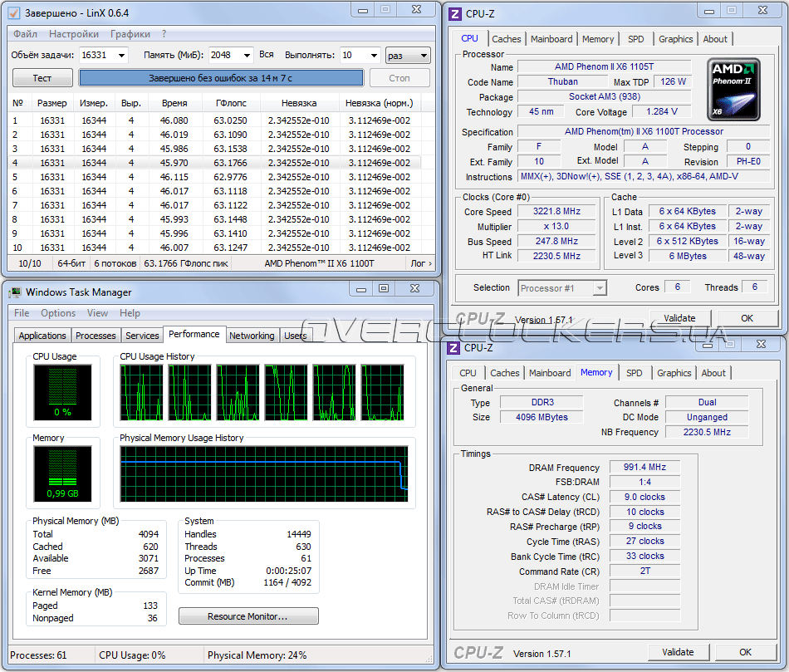Viewport: 789px width, 672px height.
Task: Click the Windows Task Manager title bar icon
Action: 15,292
